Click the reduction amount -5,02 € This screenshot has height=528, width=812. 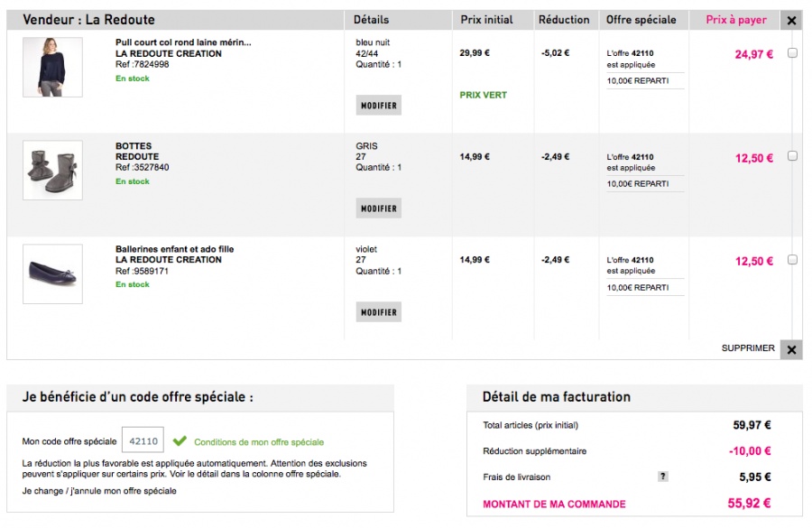[x=555, y=53]
